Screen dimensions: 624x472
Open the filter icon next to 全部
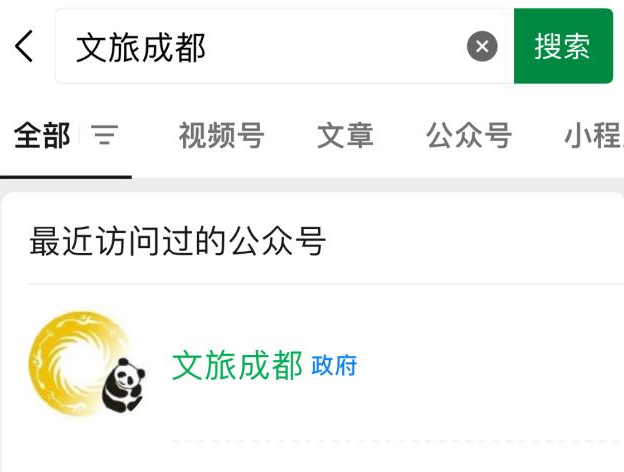104,135
